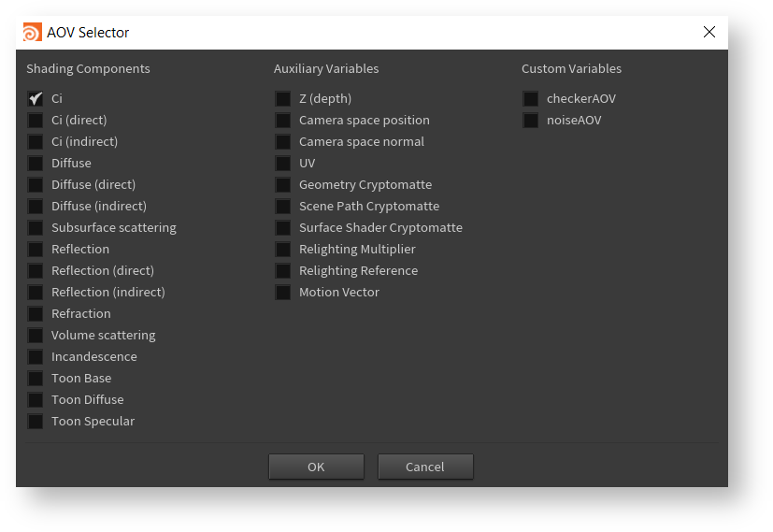Image resolution: width=773 pixels, height=532 pixels.
Task: Select the Refraction checkbox
Action: click(x=36, y=314)
